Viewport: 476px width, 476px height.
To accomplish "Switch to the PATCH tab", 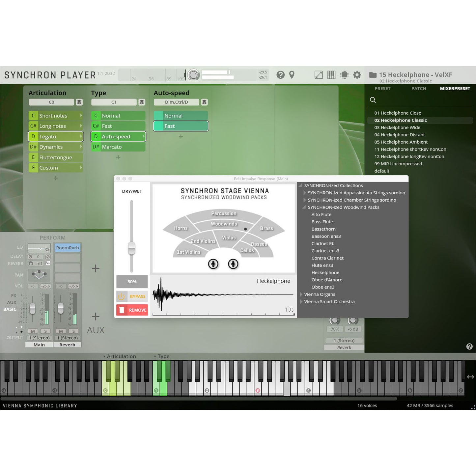I will pos(418,89).
